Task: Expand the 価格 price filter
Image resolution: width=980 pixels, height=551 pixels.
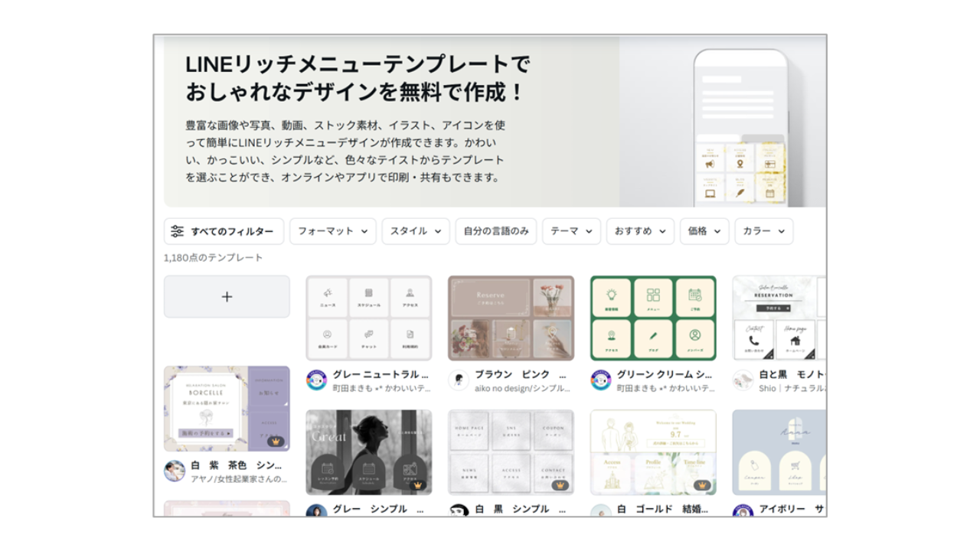Action: [704, 231]
